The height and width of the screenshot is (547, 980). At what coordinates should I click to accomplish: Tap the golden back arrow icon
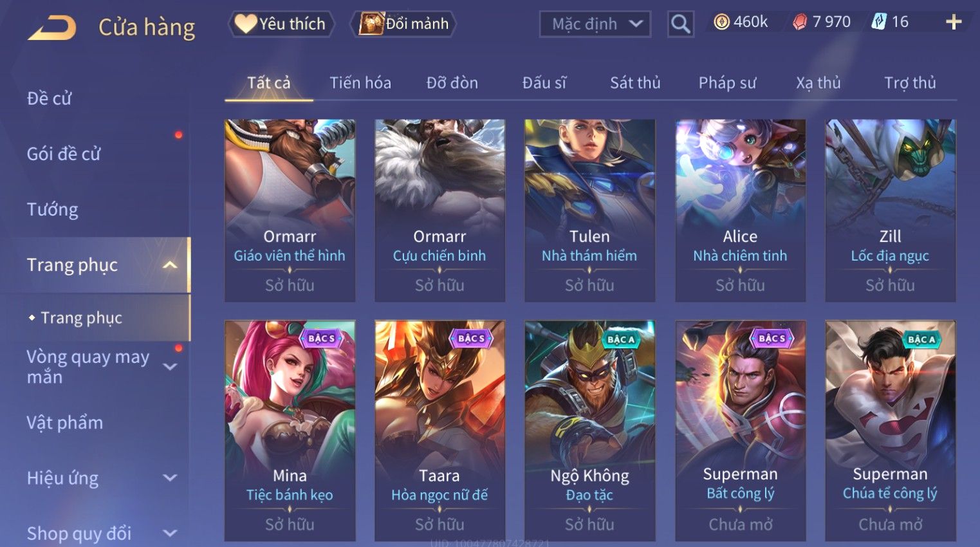(x=53, y=28)
